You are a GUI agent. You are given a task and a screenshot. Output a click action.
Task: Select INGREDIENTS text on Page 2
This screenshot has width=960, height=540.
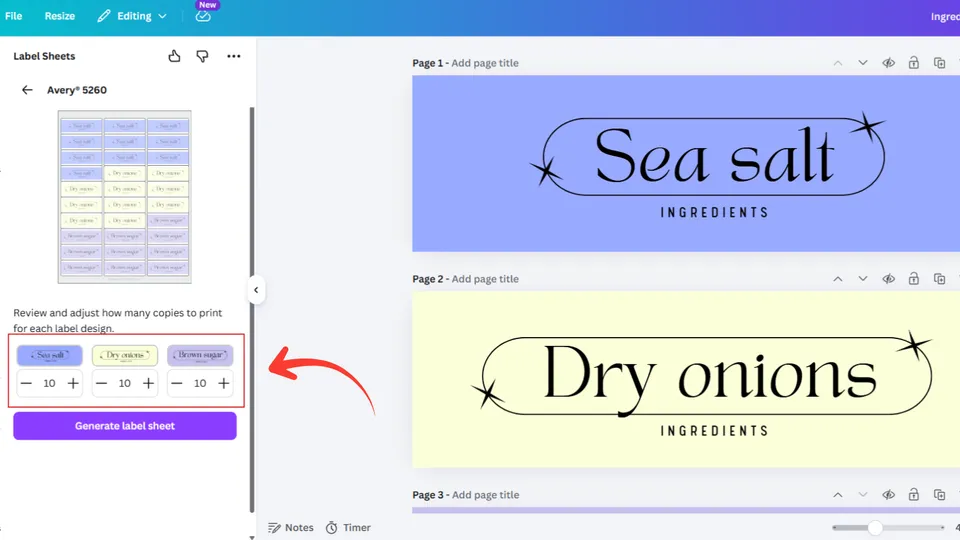click(x=714, y=431)
